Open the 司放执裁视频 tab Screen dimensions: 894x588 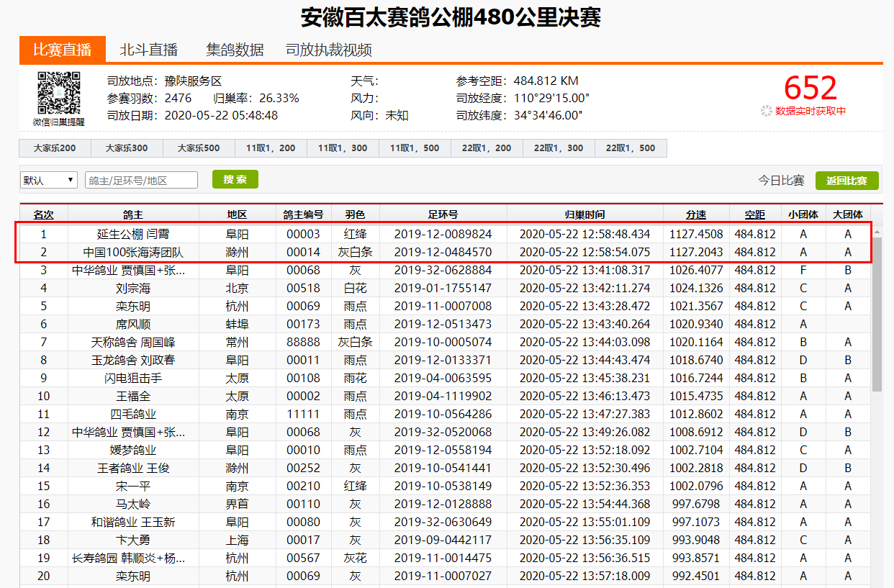pos(328,50)
